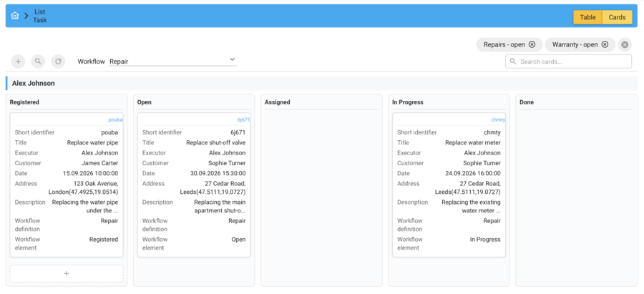The image size is (644, 294).
Task: Open search with magnifier round button
Action: point(38,62)
